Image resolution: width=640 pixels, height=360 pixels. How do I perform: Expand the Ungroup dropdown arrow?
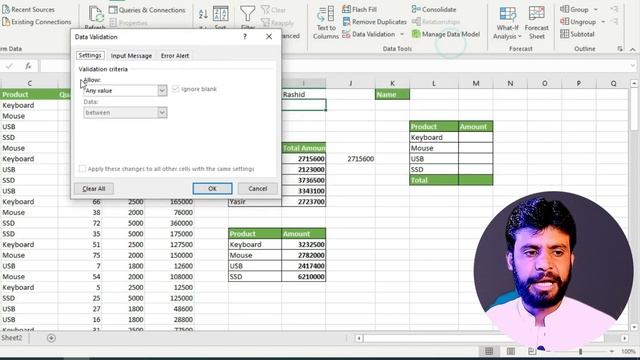click(x=603, y=22)
